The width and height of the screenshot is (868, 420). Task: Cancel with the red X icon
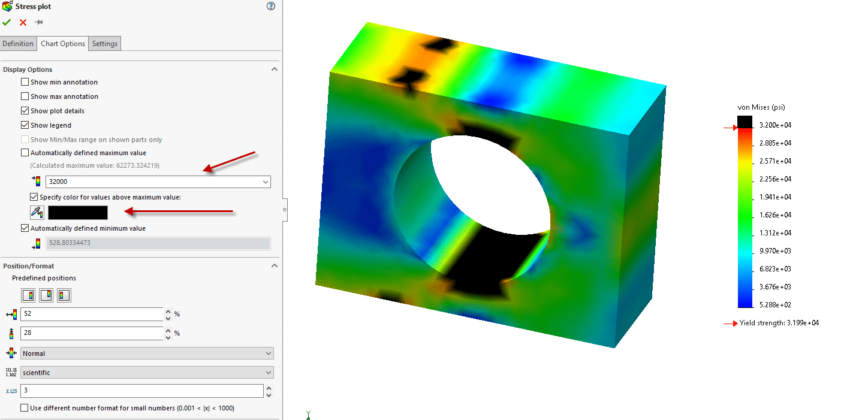23,22
